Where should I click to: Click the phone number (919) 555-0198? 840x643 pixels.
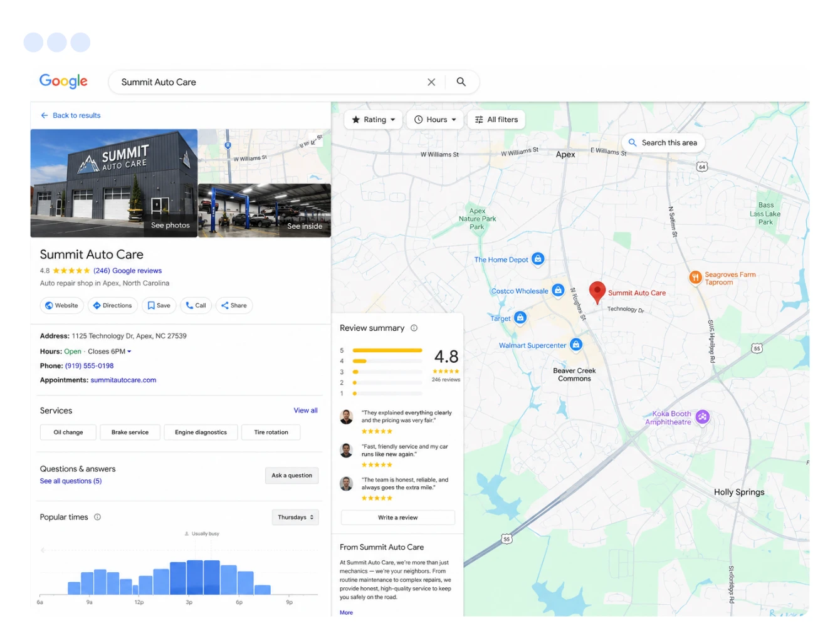pyautogui.click(x=90, y=366)
